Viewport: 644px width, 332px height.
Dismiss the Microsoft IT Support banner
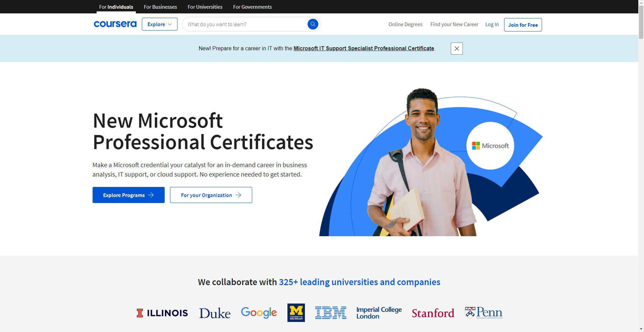(x=457, y=49)
